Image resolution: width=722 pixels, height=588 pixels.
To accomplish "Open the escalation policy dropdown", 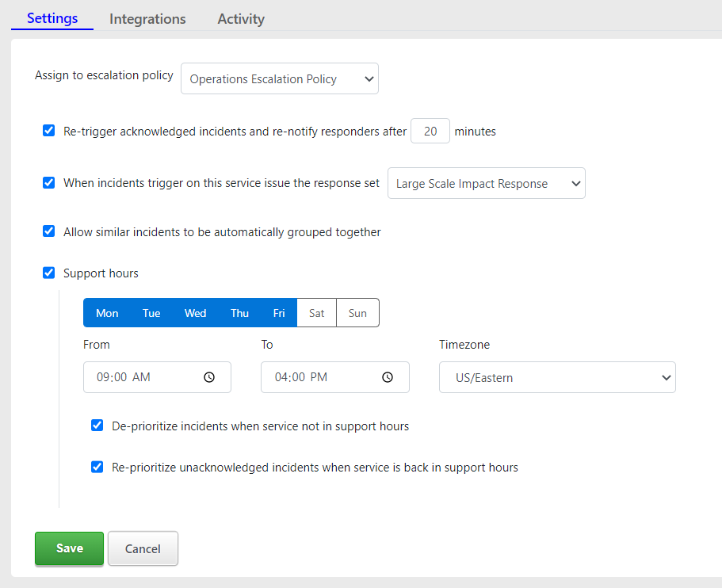I will [x=279, y=79].
